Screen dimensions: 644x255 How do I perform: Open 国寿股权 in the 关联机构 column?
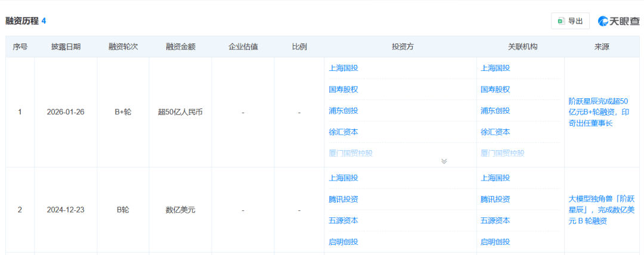pyautogui.click(x=496, y=89)
